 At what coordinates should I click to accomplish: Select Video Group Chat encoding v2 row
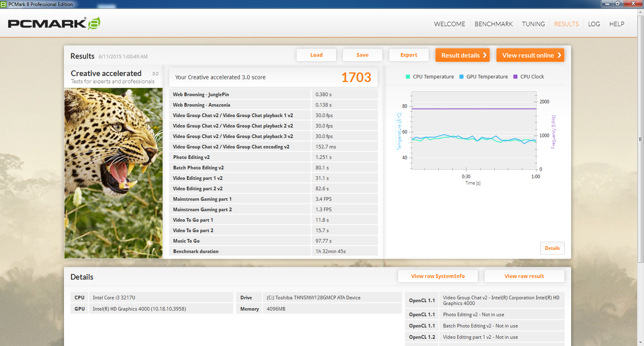(x=273, y=147)
